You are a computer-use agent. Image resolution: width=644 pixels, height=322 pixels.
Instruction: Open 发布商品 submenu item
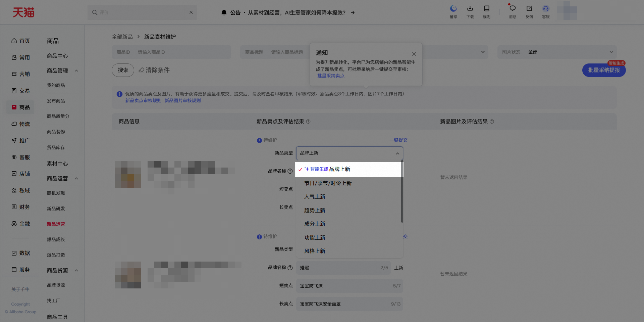tap(56, 101)
